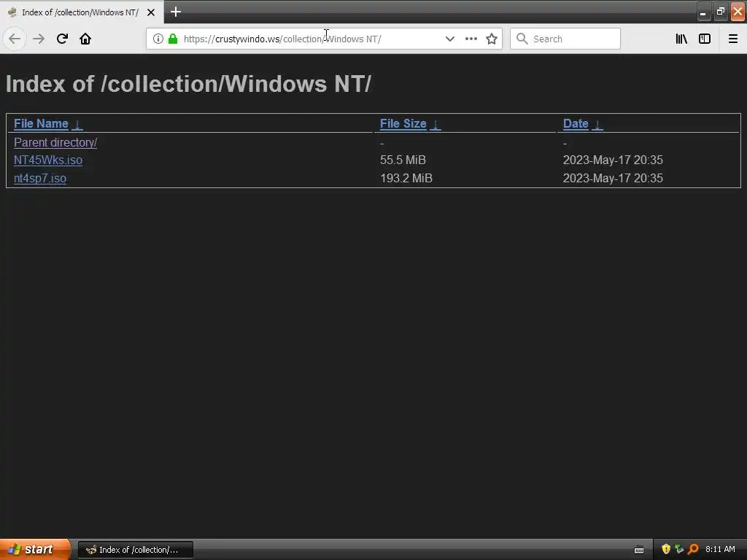Click the green secure connection padlock

point(173,39)
